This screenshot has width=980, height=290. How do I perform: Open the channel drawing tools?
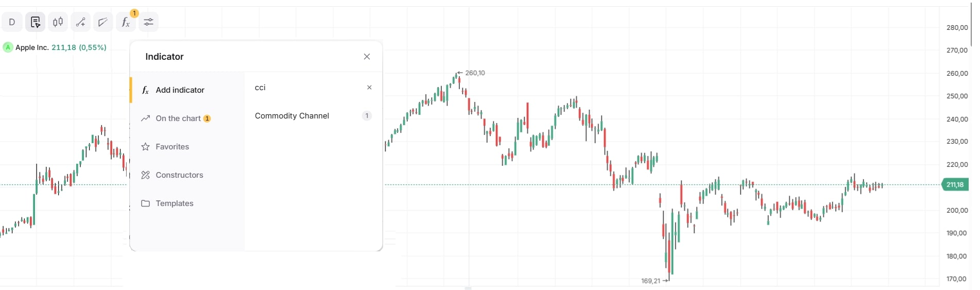point(104,22)
